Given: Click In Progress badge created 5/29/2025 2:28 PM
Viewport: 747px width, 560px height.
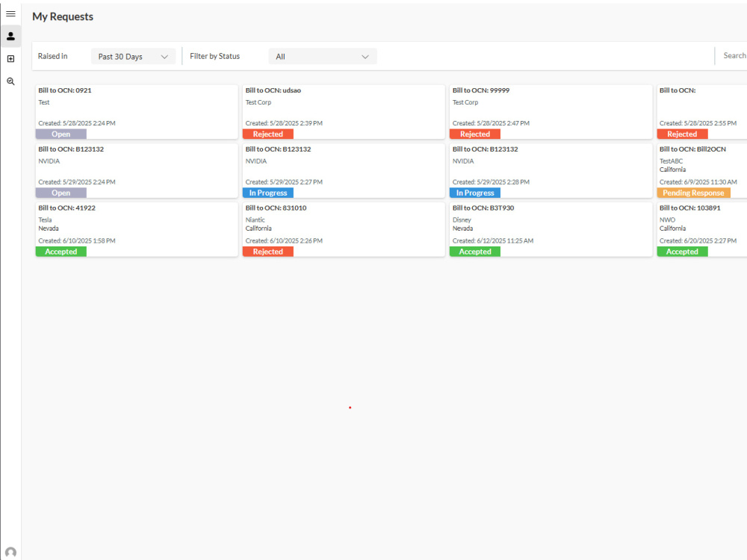Looking at the screenshot, I should point(475,193).
